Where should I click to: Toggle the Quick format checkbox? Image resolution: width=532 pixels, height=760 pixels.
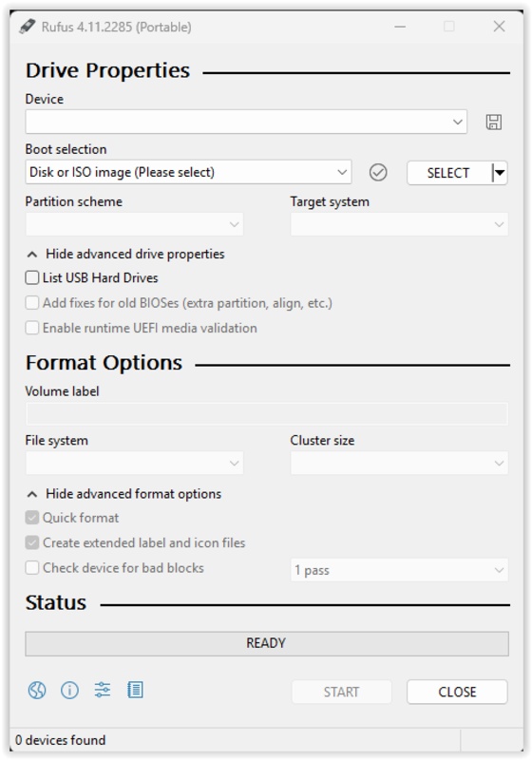pos(32,518)
